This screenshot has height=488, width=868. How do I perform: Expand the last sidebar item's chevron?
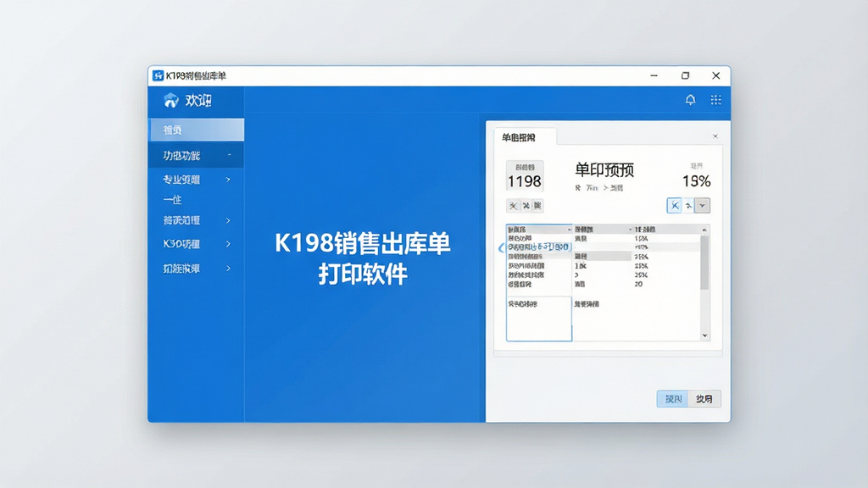228,269
